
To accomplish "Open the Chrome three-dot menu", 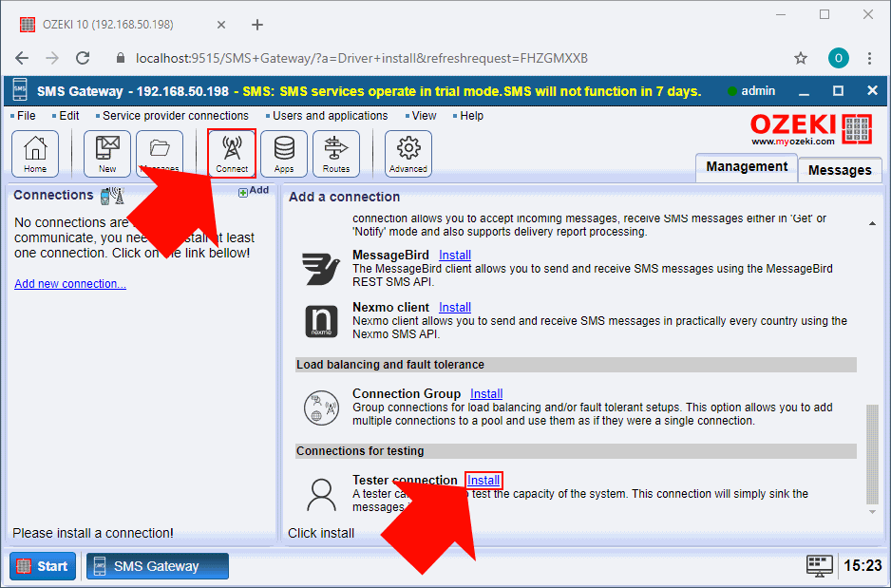I will (x=869, y=58).
